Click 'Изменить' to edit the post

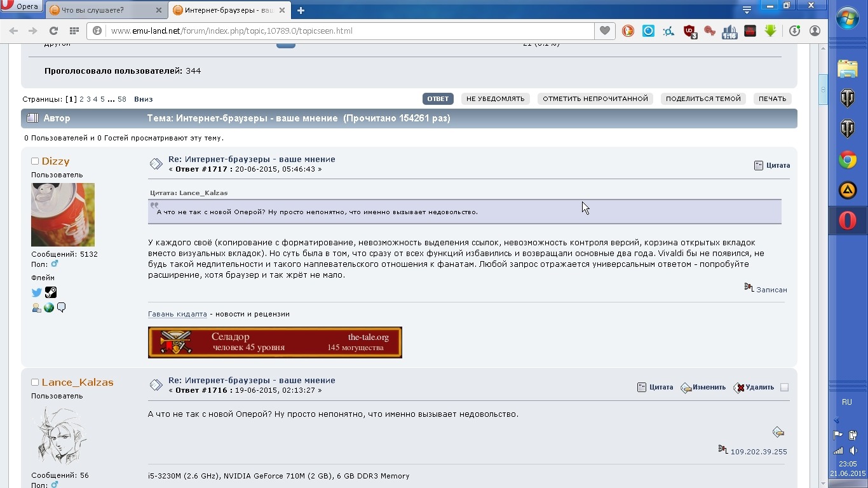[703, 387]
